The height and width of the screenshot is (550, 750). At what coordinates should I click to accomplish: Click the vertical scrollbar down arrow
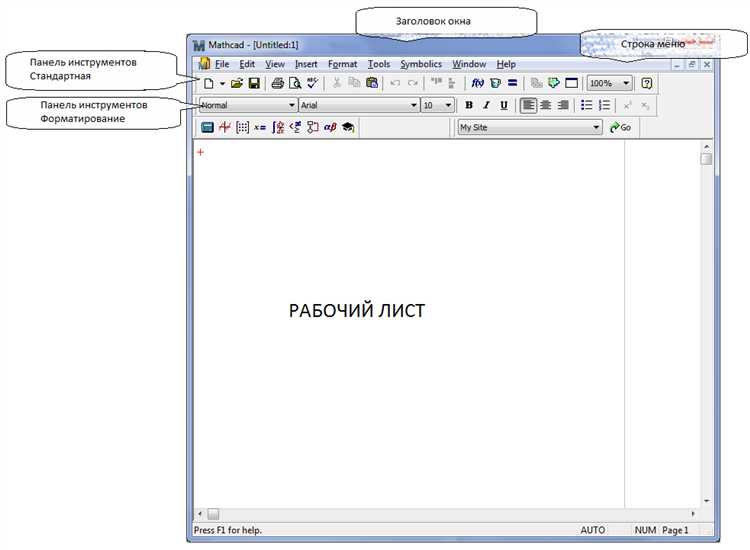click(706, 501)
